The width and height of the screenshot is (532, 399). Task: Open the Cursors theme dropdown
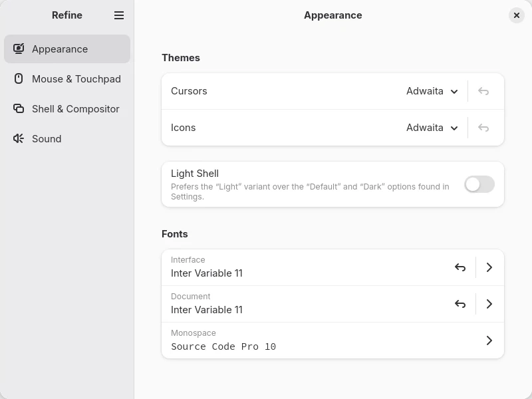point(432,91)
